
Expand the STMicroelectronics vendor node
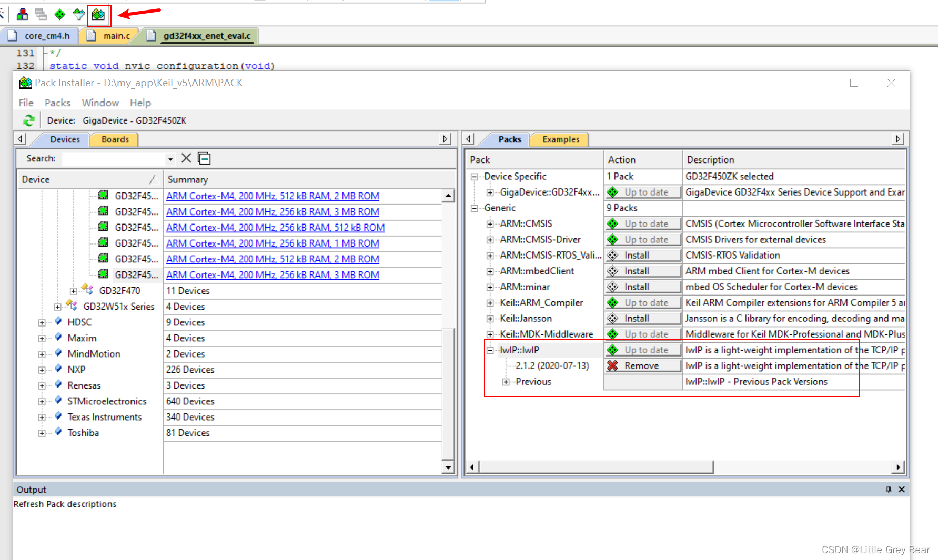(x=42, y=401)
